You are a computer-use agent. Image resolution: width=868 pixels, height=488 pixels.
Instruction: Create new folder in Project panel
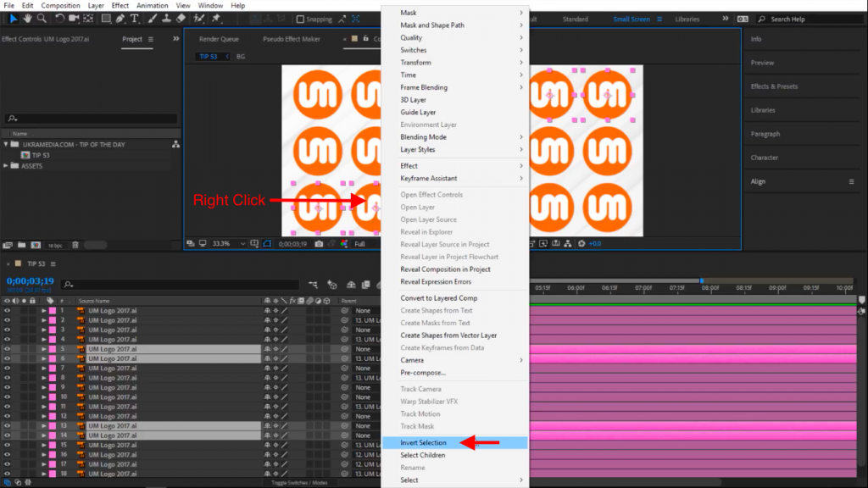point(21,245)
